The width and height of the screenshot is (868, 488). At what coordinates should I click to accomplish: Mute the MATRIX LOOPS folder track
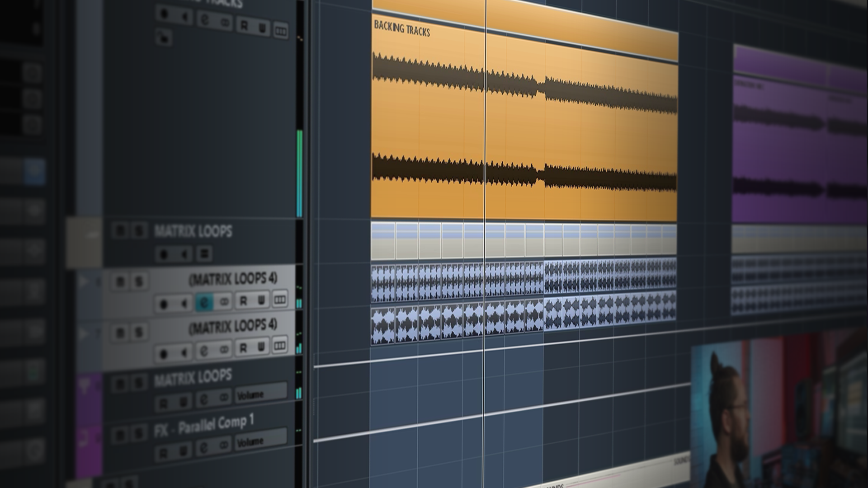click(x=120, y=231)
